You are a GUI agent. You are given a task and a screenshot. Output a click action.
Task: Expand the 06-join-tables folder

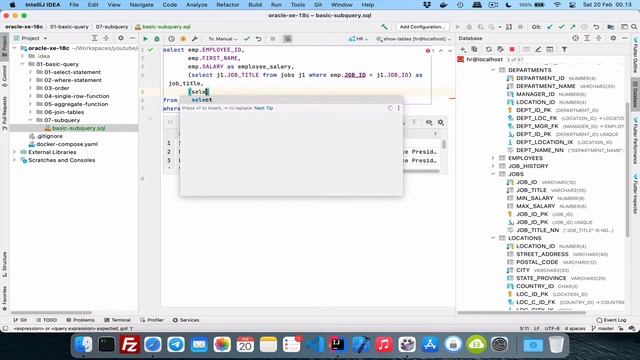(31, 112)
